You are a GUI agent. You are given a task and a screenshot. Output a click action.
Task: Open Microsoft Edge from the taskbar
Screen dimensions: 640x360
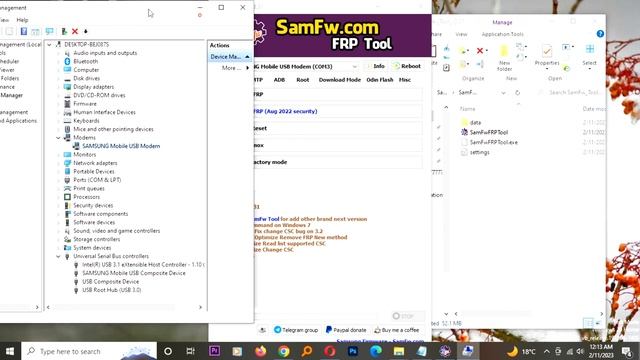coord(376,351)
